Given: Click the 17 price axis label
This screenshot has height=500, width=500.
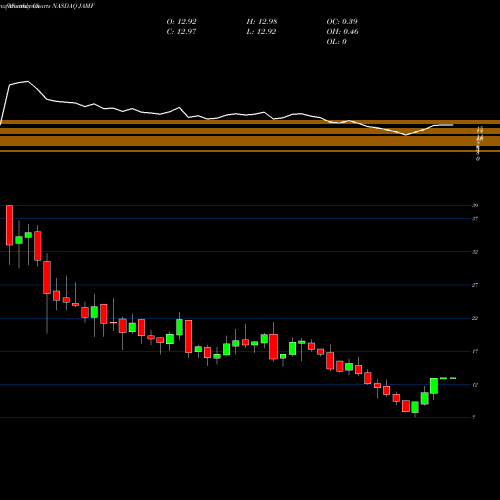Looking at the screenshot, I should pos(475,351).
